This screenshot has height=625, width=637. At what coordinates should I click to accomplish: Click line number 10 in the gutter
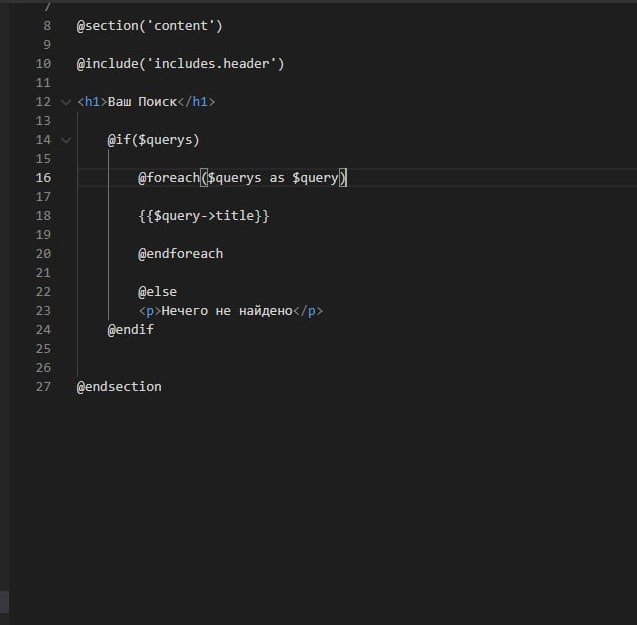click(x=43, y=64)
